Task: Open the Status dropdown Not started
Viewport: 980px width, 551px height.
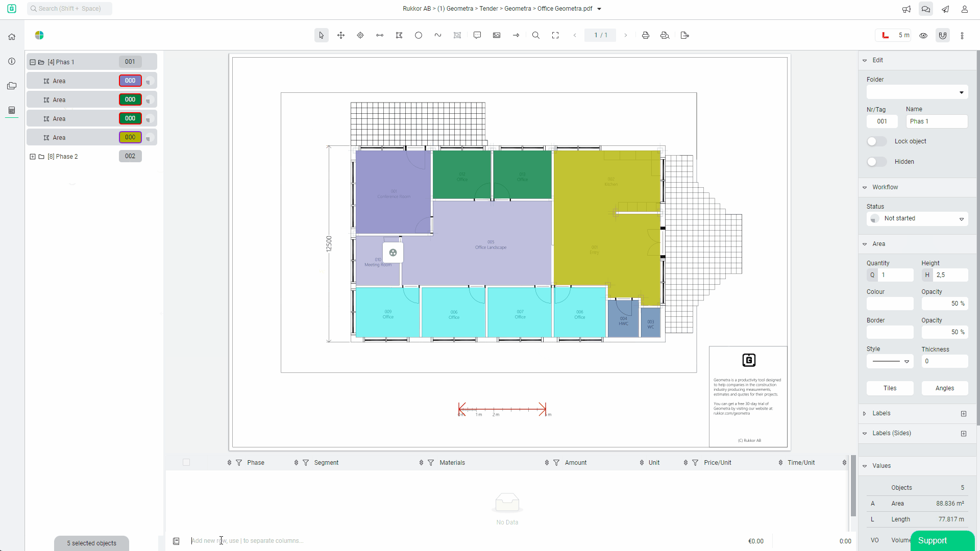Action: click(917, 218)
